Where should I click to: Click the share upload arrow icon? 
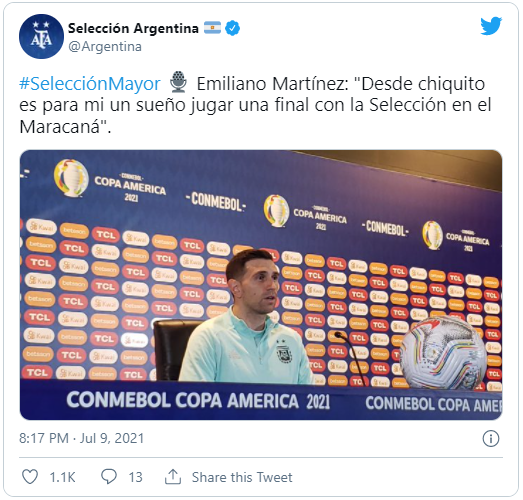click(x=173, y=476)
